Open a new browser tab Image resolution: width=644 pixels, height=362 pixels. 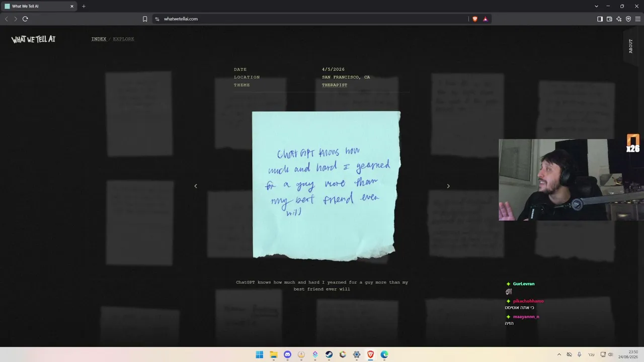[x=84, y=7]
